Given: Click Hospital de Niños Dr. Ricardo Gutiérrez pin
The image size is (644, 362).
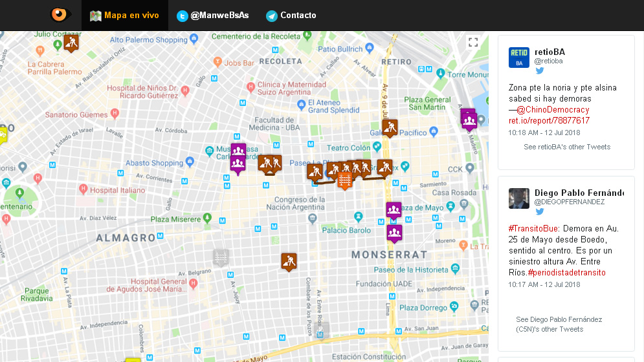Looking at the screenshot, I should coord(185,90).
